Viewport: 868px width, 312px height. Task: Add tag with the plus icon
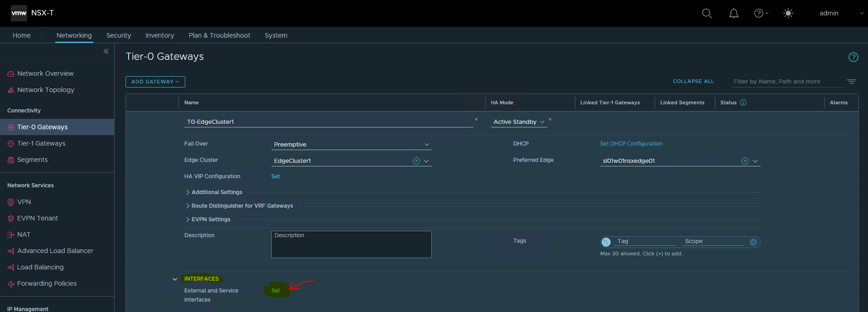tap(753, 242)
